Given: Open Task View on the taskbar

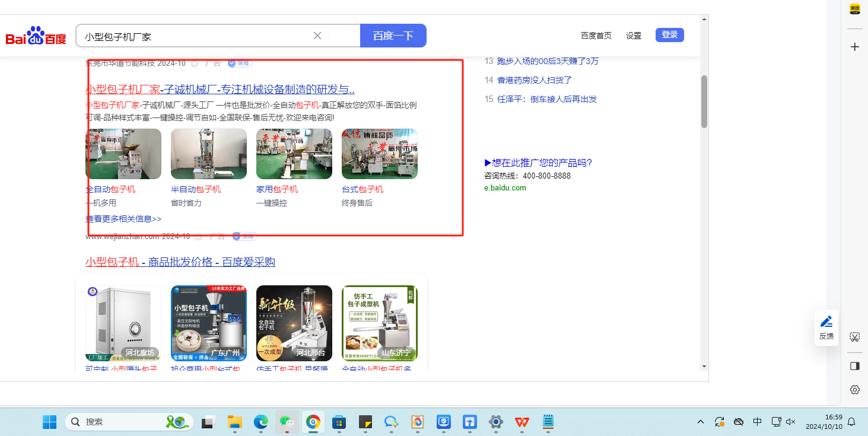Looking at the screenshot, I should pos(208,422).
